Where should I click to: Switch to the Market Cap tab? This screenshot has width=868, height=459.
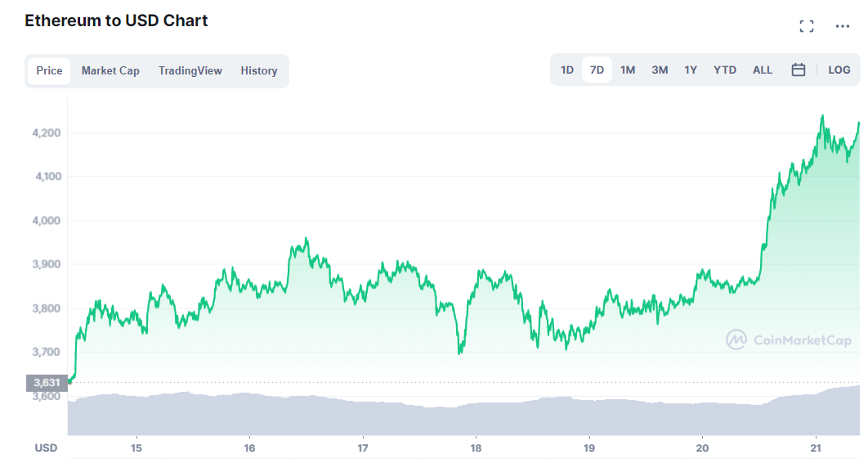point(110,71)
